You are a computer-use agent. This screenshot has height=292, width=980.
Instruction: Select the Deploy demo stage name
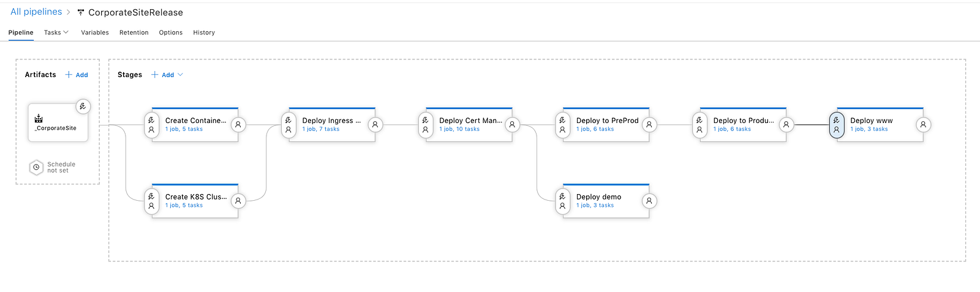click(599, 197)
